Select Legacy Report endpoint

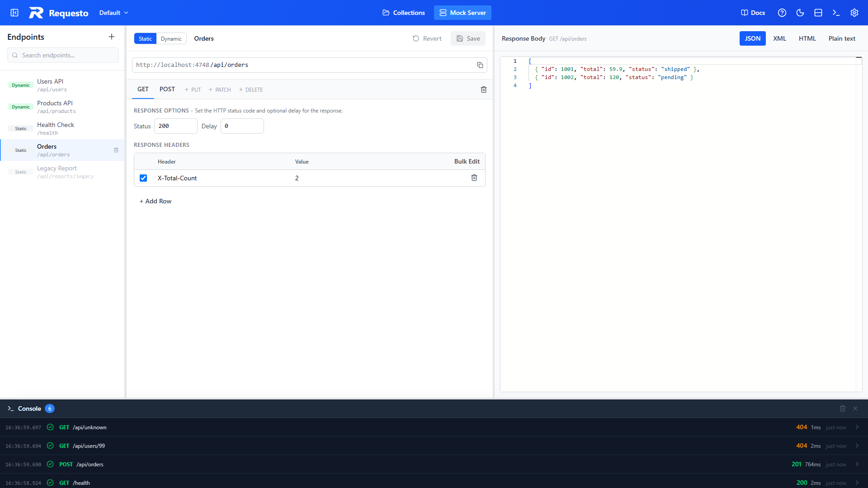(62, 172)
